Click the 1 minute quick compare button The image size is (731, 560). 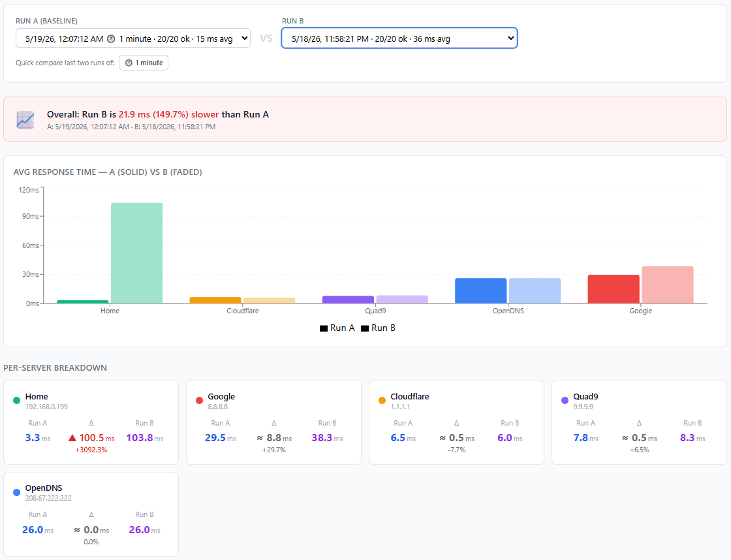tap(144, 63)
